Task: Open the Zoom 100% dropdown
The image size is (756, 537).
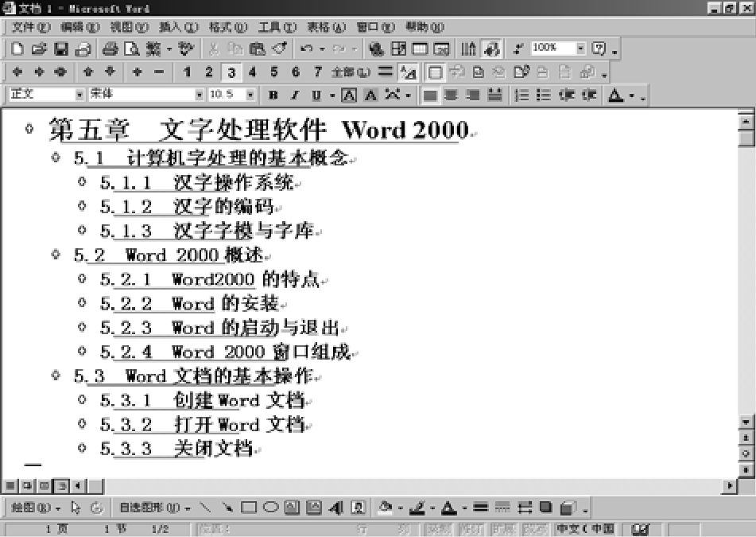Action: pos(580,49)
